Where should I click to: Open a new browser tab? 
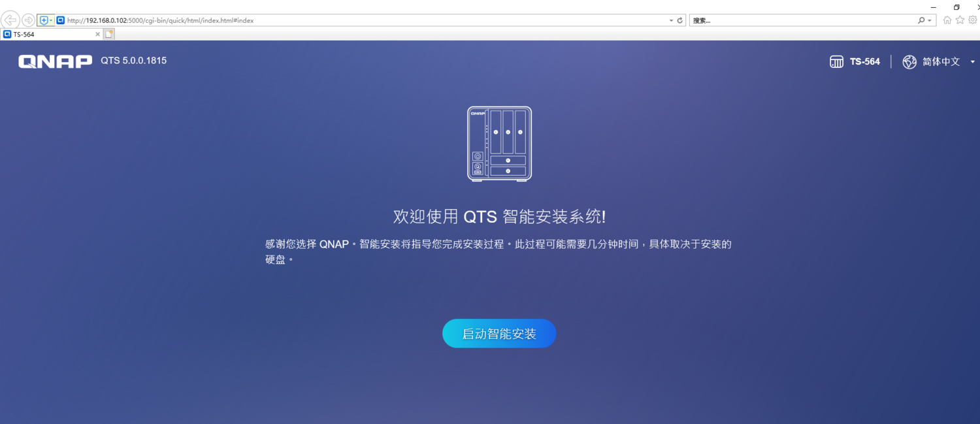coord(109,34)
